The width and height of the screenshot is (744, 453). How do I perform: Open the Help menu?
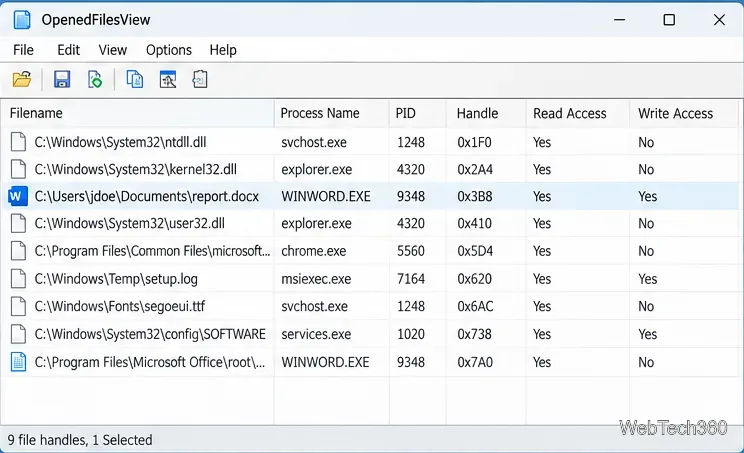tap(223, 50)
